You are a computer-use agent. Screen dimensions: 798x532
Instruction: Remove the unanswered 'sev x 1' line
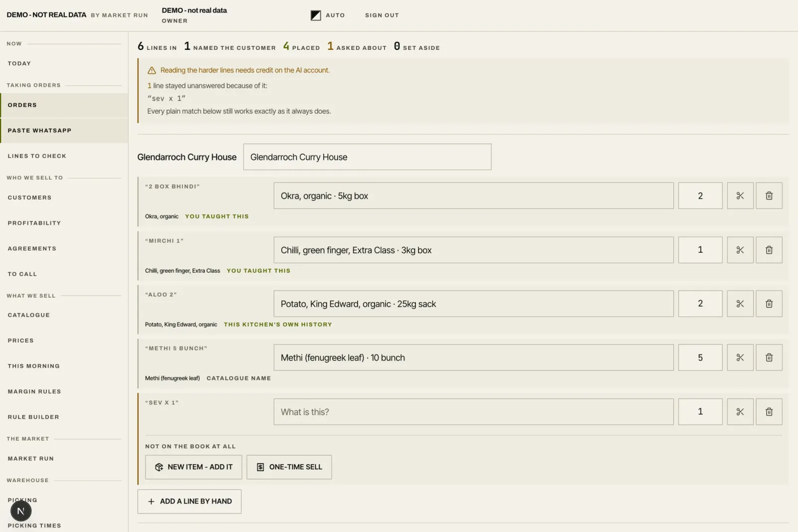(769, 412)
